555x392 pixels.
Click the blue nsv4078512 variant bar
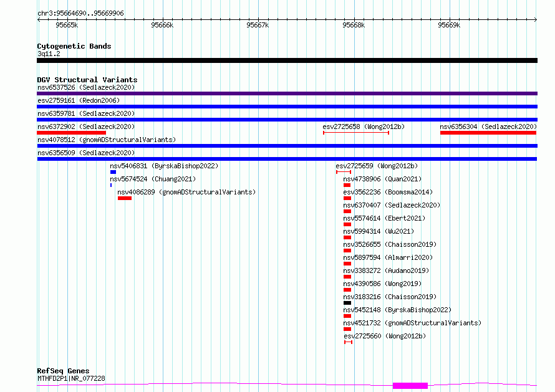click(x=287, y=146)
